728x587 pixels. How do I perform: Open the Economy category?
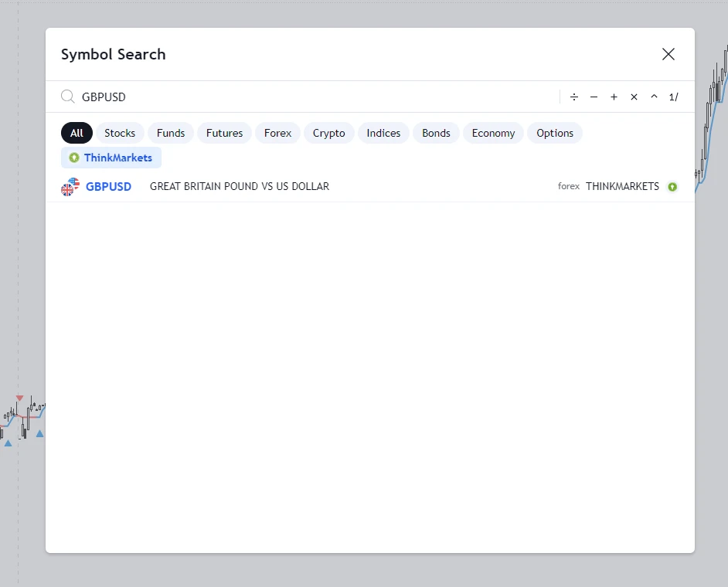pos(493,133)
